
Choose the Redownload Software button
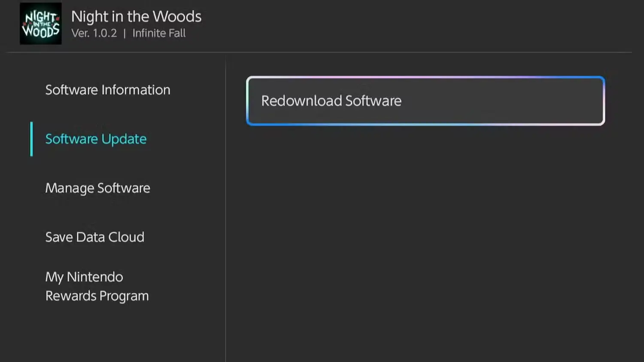[425, 101]
